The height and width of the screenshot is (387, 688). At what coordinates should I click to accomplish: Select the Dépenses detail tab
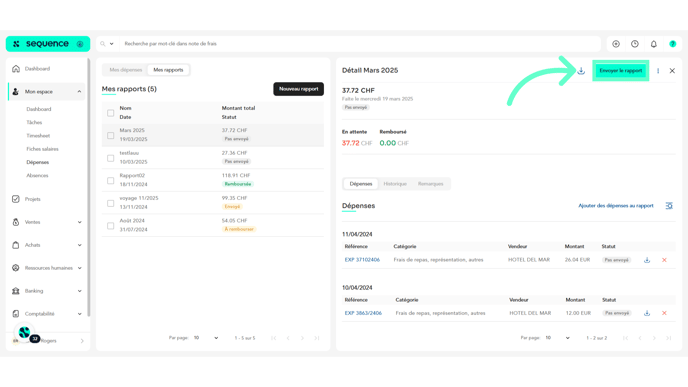tap(361, 184)
